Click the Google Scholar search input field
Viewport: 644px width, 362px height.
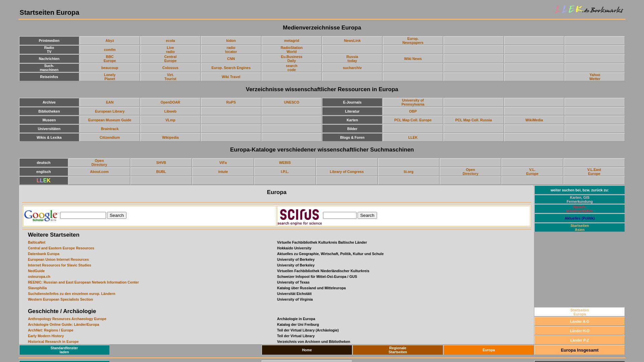83,215
